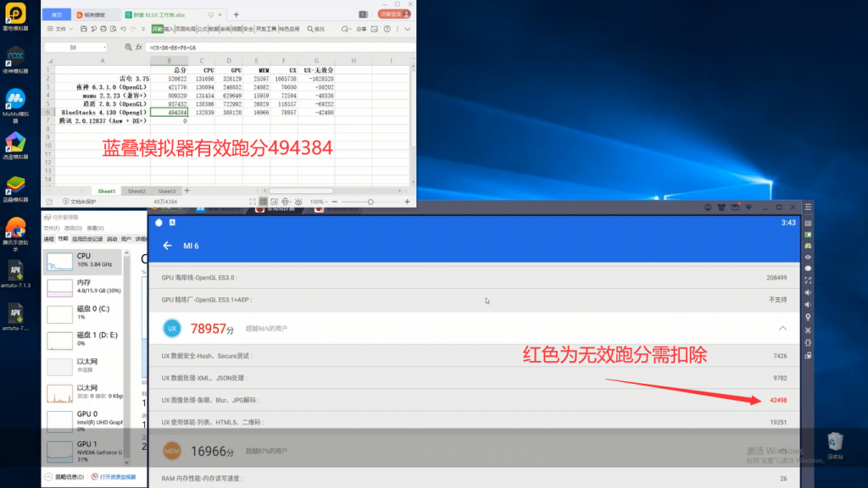Select cell B6 containing 494384
The height and width of the screenshot is (488, 868).
169,113
